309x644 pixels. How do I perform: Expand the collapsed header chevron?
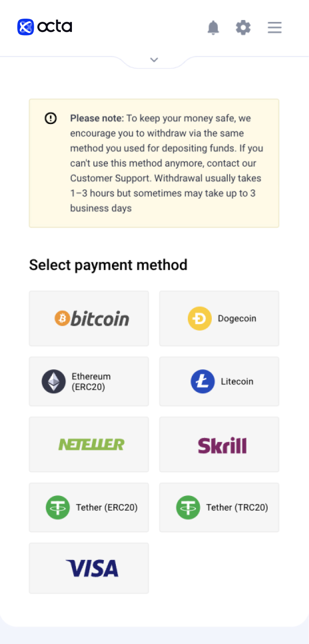[x=154, y=60]
